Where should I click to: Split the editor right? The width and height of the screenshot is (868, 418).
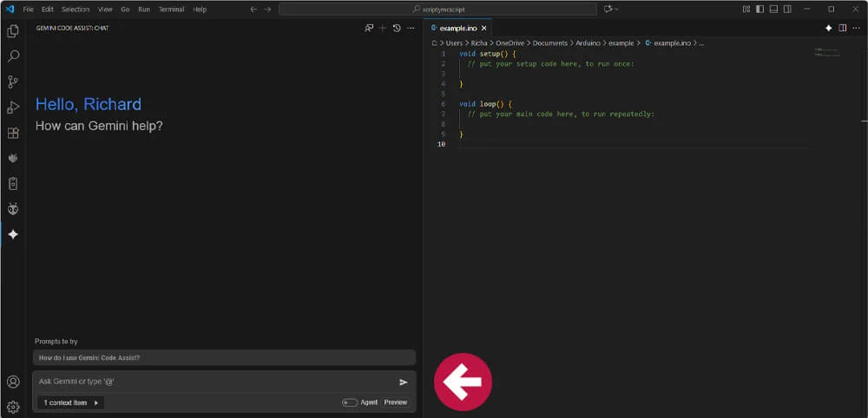pos(843,29)
